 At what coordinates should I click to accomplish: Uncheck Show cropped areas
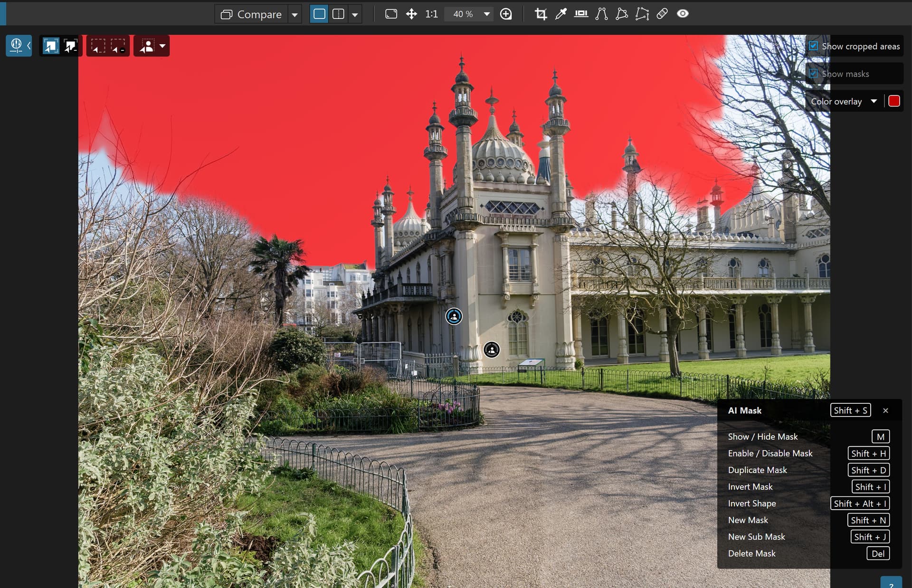[814, 46]
